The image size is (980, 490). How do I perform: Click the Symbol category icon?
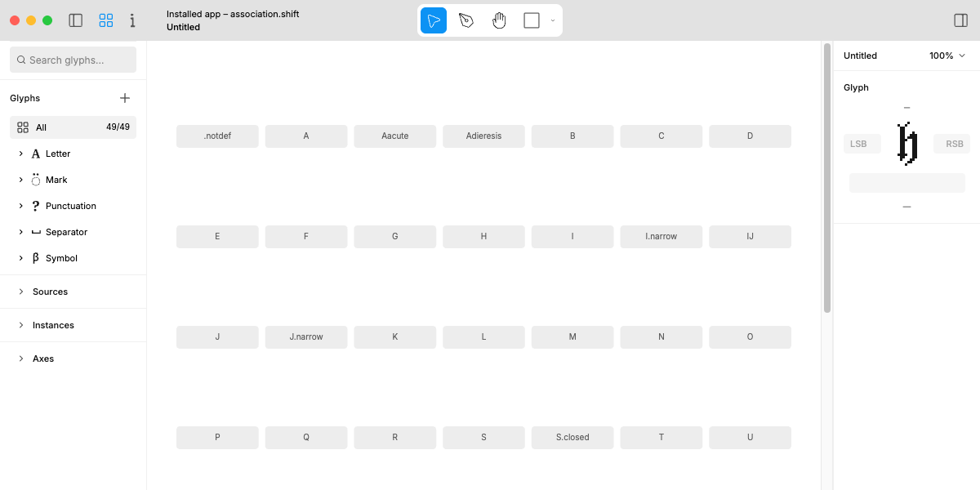(x=36, y=258)
